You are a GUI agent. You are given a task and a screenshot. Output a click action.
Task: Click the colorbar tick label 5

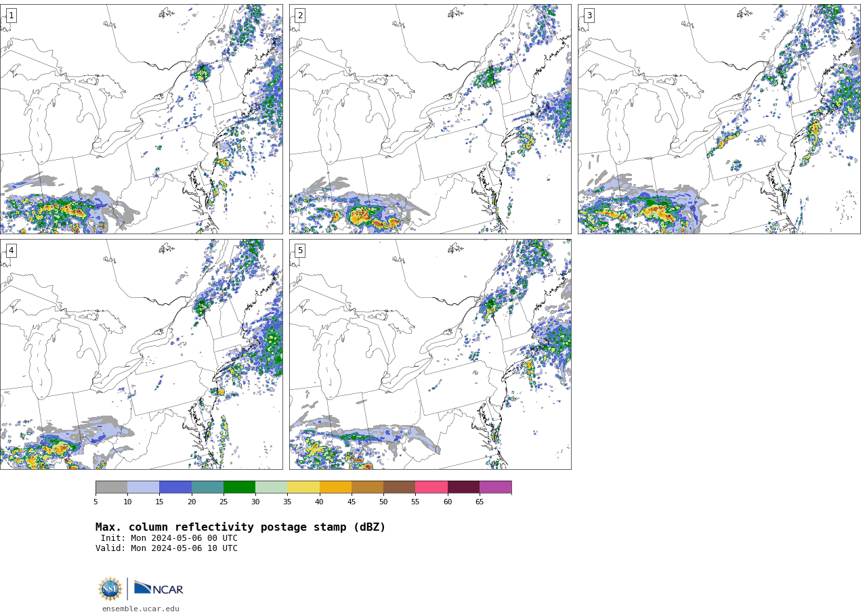point(96,502)
